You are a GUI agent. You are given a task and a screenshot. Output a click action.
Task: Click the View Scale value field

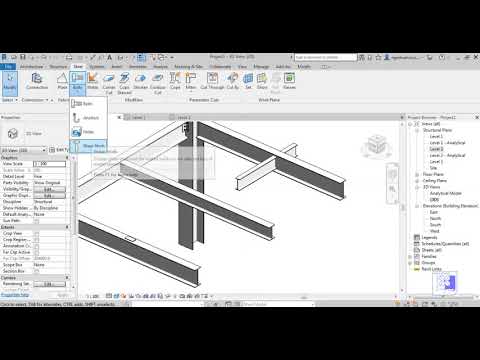click(49, 164)
